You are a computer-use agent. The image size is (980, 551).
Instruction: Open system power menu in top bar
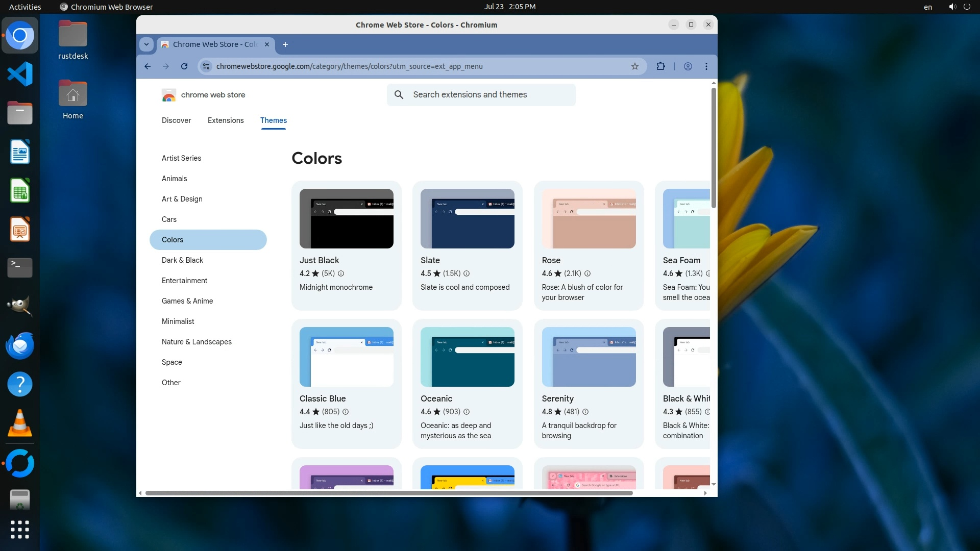coord(967,7)
